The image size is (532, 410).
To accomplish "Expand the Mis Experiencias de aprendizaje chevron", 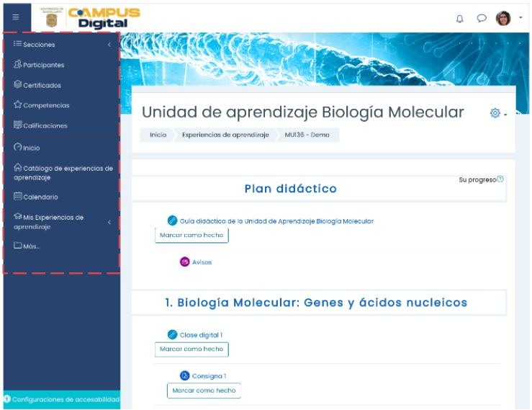I will [109, 222].
